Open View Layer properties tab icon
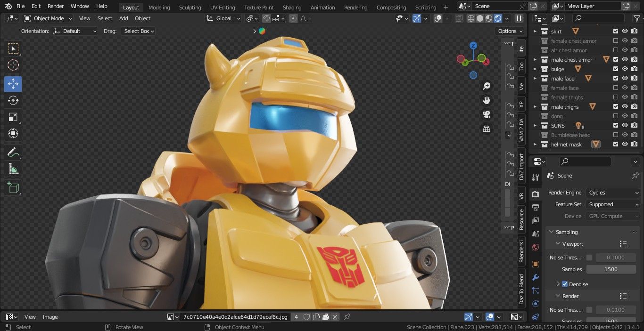The image size is (644, 331). pos(535,221)
